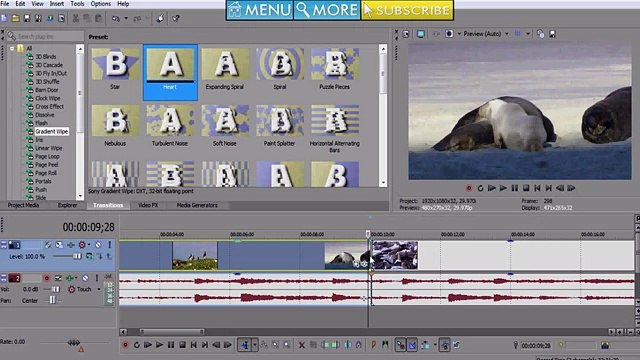Select the Normal Edit tool
Screen dimensions: 640x360
(x=245, y=345)
